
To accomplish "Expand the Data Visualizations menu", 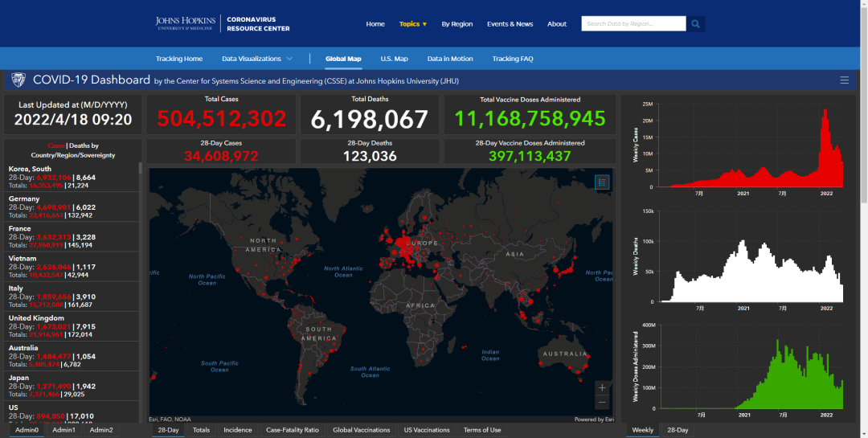I will coord(257,59).
